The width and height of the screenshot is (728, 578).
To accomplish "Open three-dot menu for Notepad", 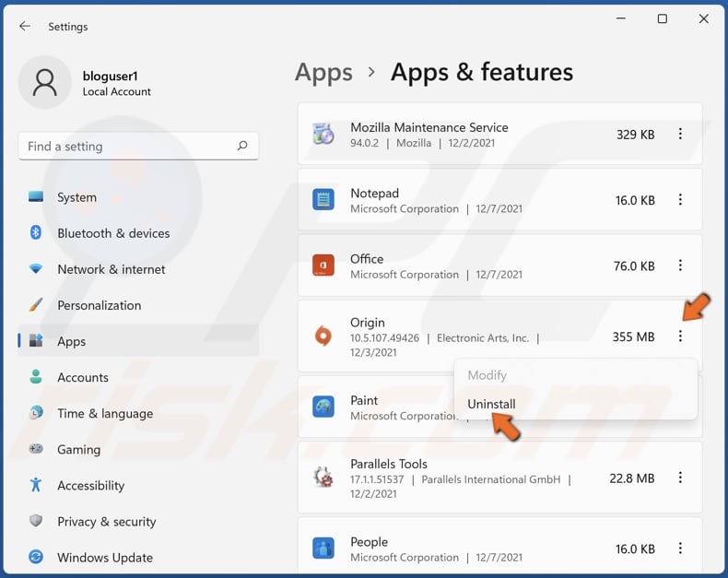I will pos(680,200).
